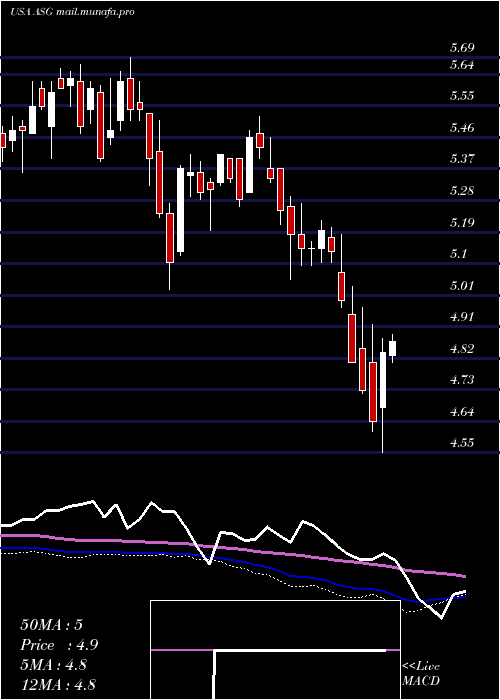This screenshot has height=700, width=500.
Task: Select the 4.64 price axis label
Action: click(x=462, y=412)
